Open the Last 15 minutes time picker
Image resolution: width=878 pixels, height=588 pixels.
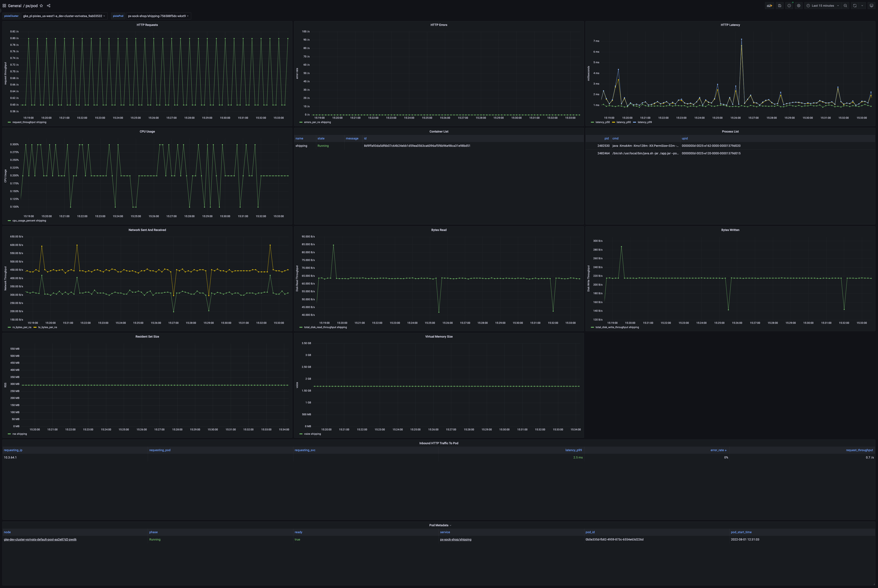click(822, 6)
